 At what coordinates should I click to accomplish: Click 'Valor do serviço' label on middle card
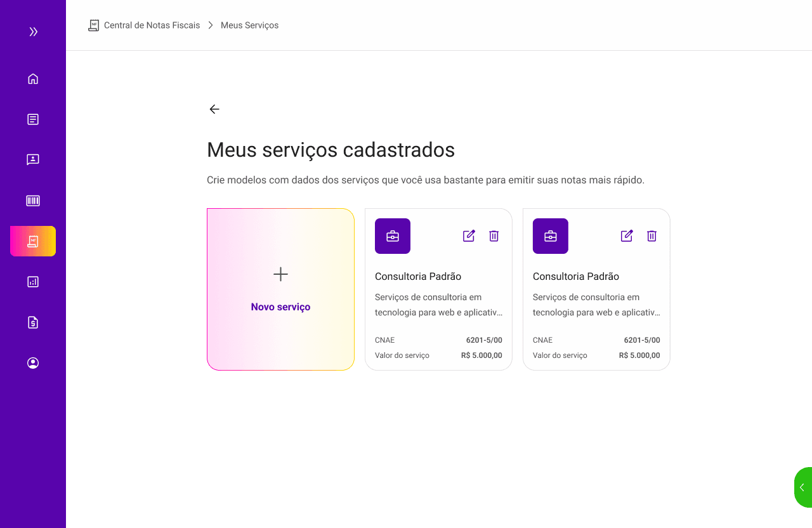(402, 355)
